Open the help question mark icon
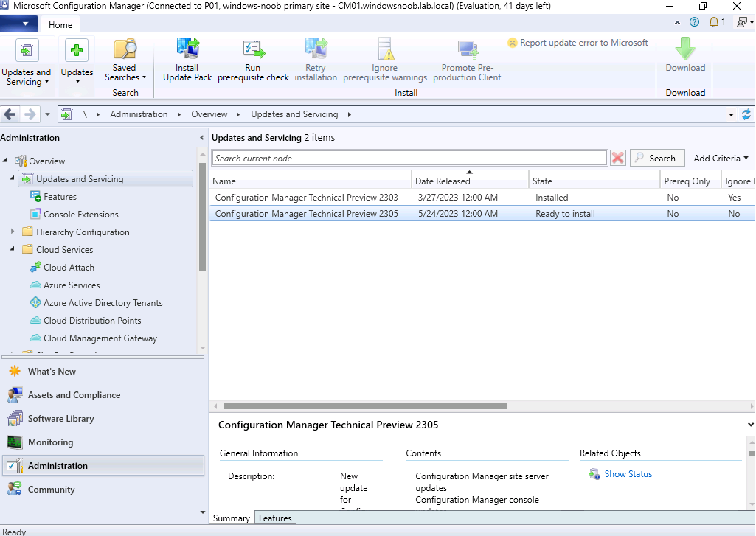 [694, 22]
